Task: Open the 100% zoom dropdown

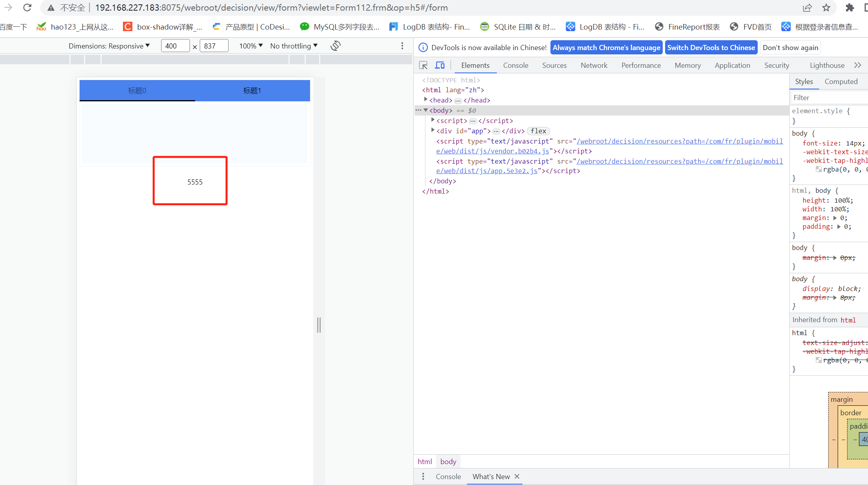Action: [x=251, y=46]
